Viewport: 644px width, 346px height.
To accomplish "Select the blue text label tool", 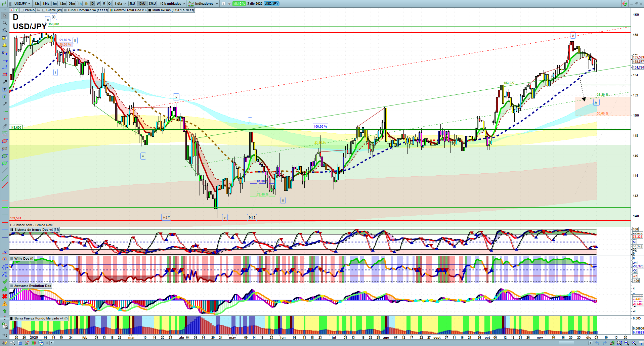I will 5,89.
